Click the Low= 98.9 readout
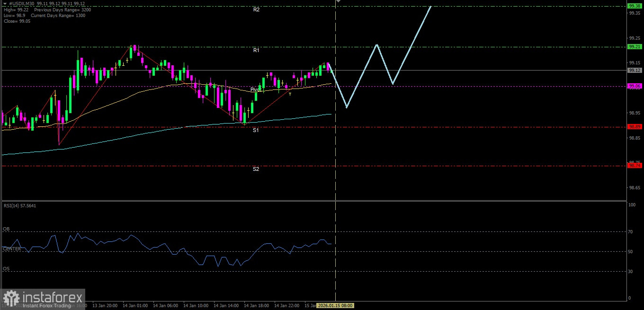 pyautogui.click(x=14, y=15)
